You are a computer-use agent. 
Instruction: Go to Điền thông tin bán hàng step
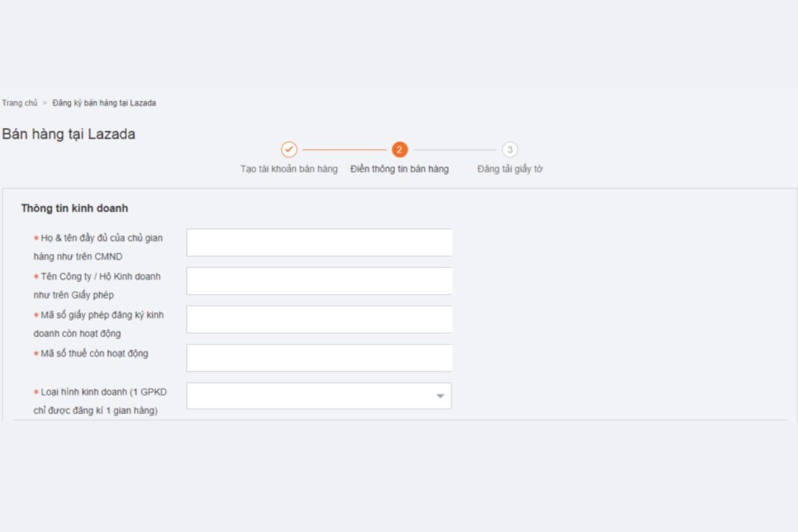400,169
